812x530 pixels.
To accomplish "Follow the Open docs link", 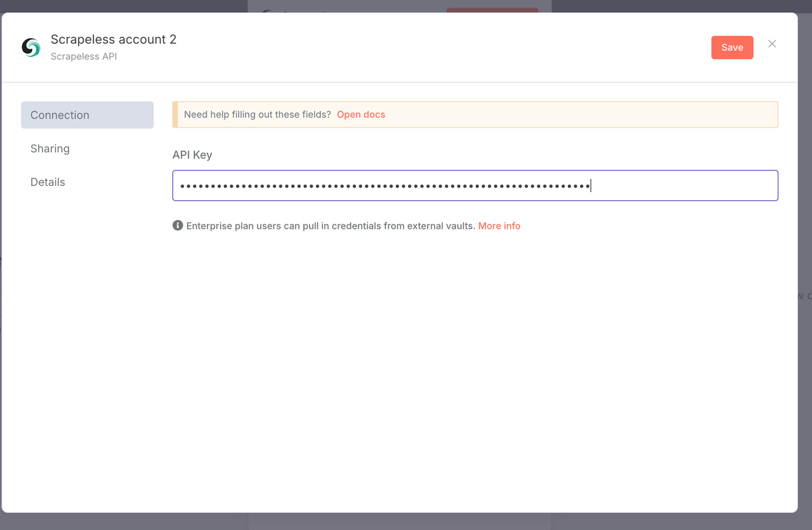I will click(x=360, y=115).
